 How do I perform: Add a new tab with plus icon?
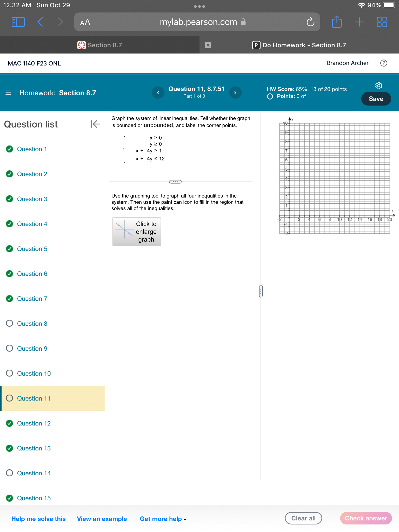359,22
